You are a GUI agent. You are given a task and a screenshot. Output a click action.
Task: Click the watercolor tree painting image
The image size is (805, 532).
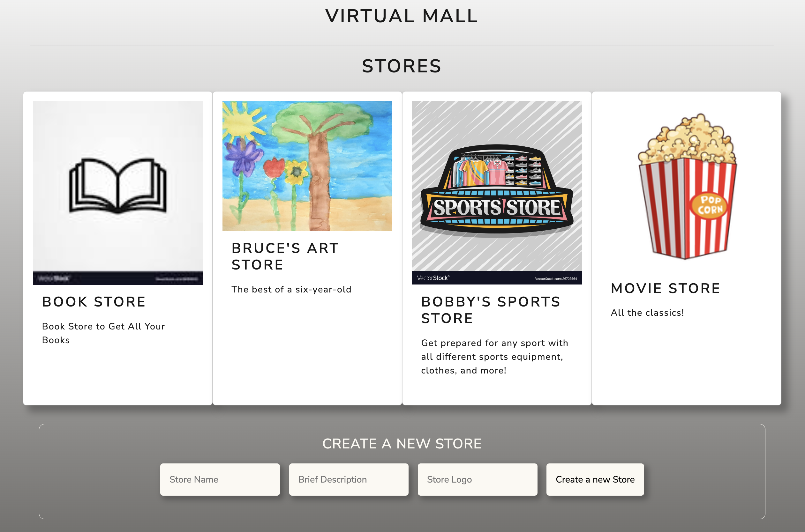[x=307, y=166]
